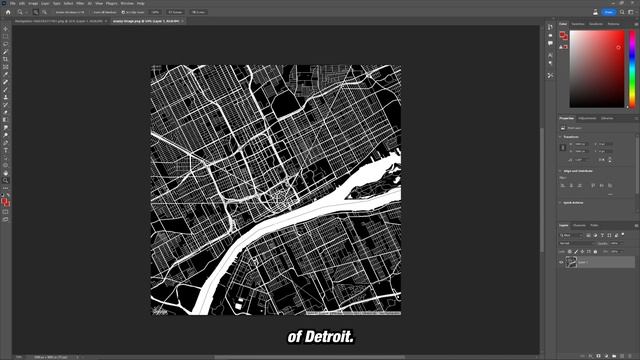Select the Eraser tool
The image size is (640, 360).
tap(5, 112)
